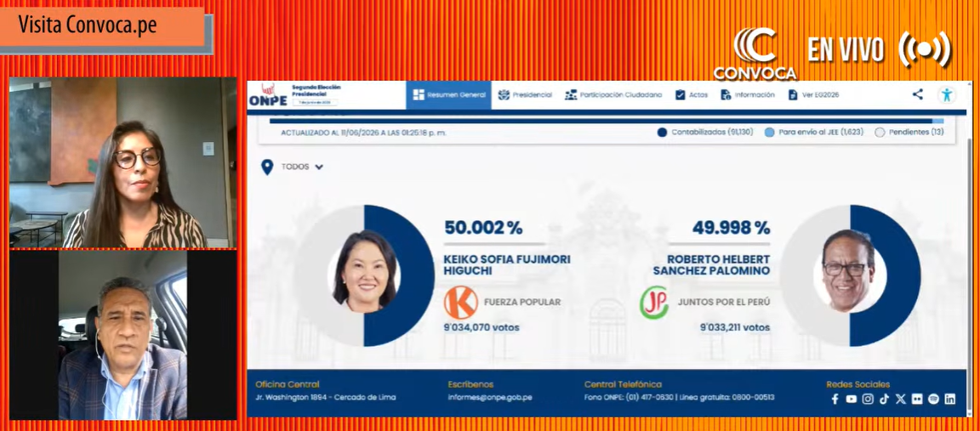Click the Fuerza Popular K party logo
This screenshot has width=980, height=431.
[460, 303]
